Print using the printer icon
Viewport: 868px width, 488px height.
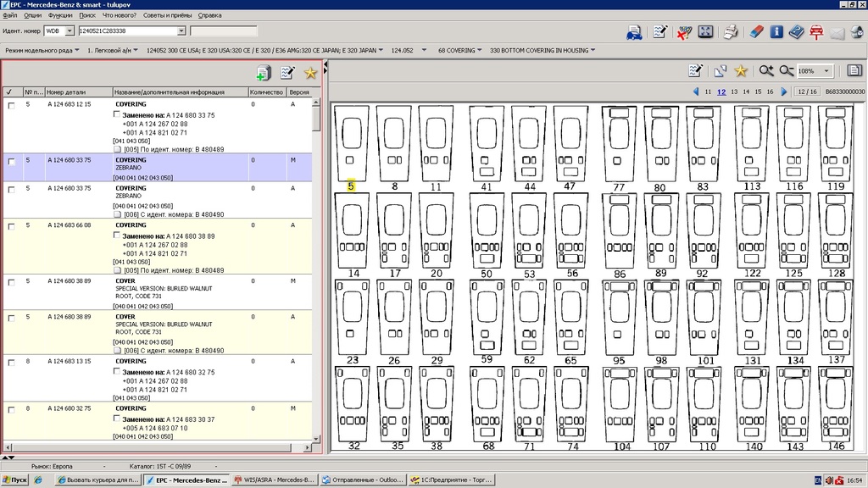(731, 32)
